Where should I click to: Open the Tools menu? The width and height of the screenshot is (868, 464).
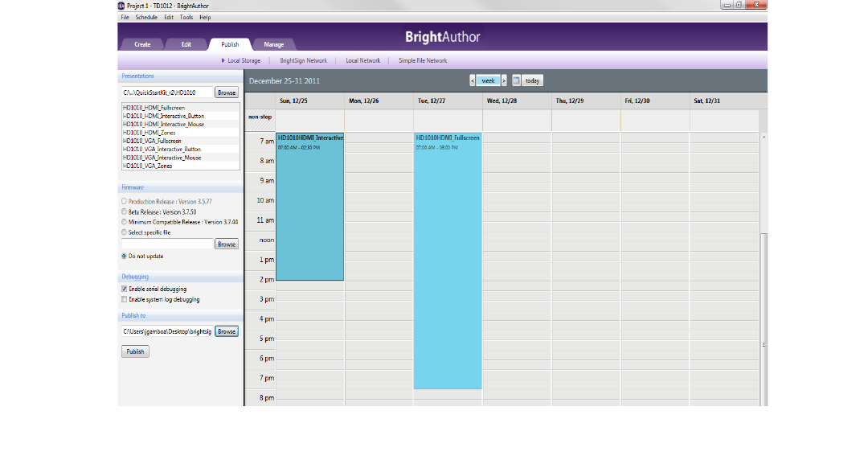pyautogui.click(x=186, y=17)
